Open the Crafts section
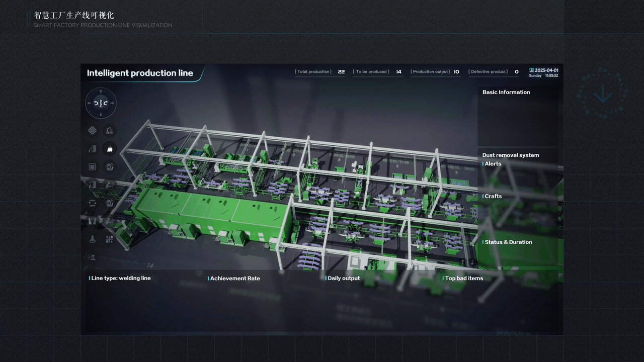The width and height of the screenshot is (644, 362). pyautogui.click(x=493, y=196)
